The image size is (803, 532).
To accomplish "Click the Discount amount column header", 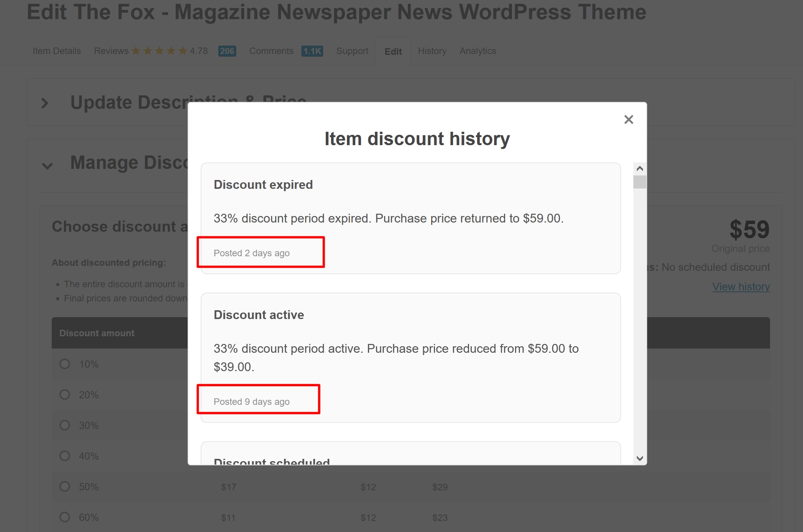I will point(97,333).
